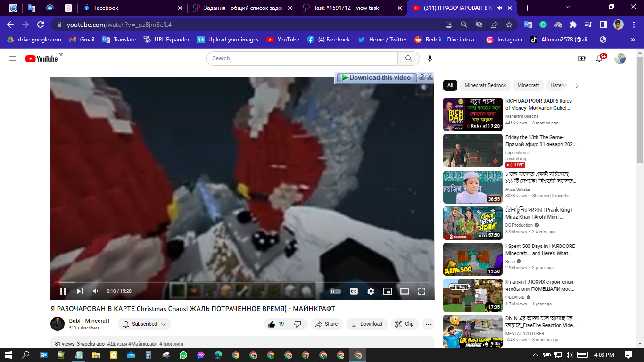The width and height of the screenshot is (644, 362).
Task: Open WhatsApp from the taskbar
Action: pos(183,355)
